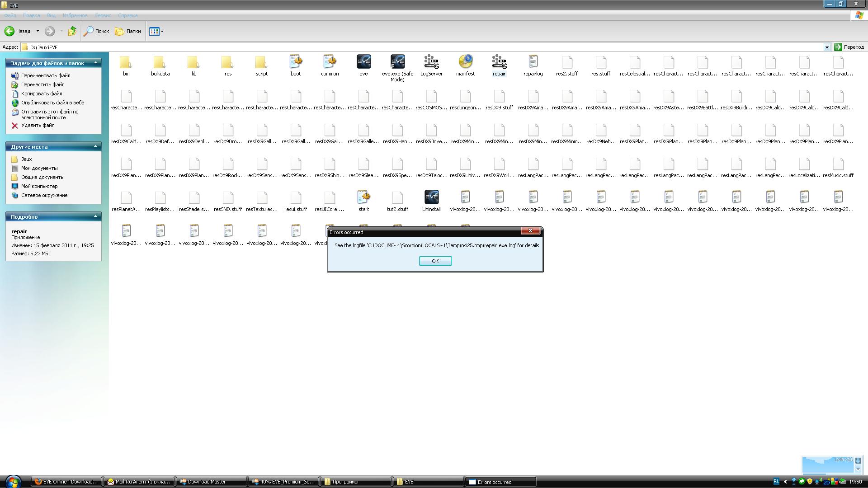Open the Вид menu
This screenshot has width=868, height=488.
pyautogui.click(x=51, y=15)
